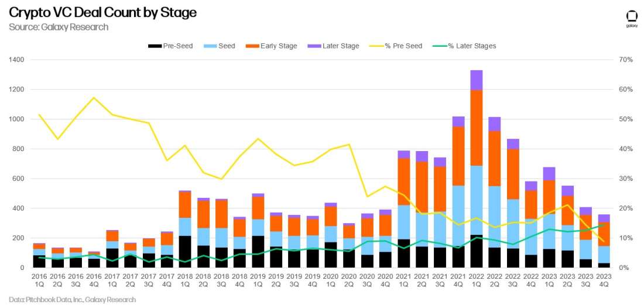Select the Early Stage legend label
Screen dimensions: 644x308
[x=279, y=46]
